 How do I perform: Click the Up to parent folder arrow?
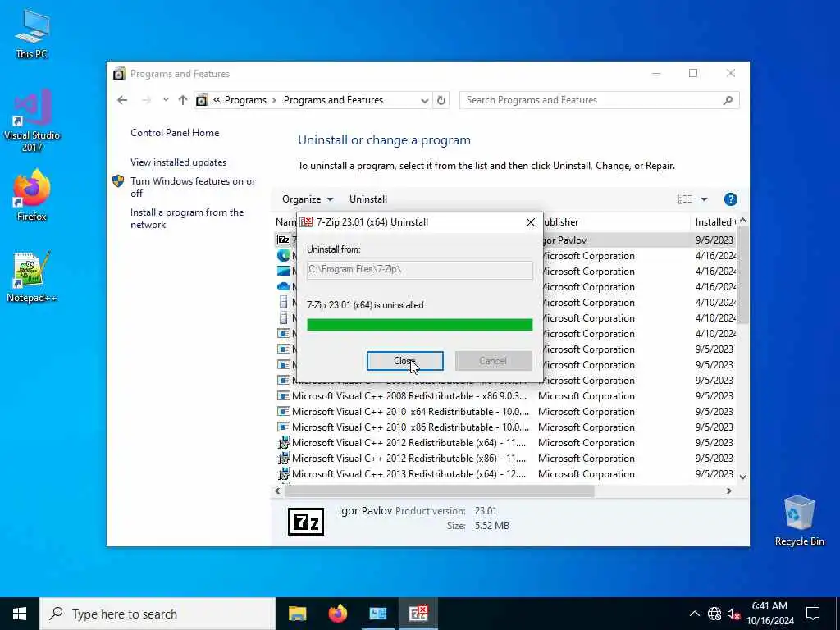183,100
